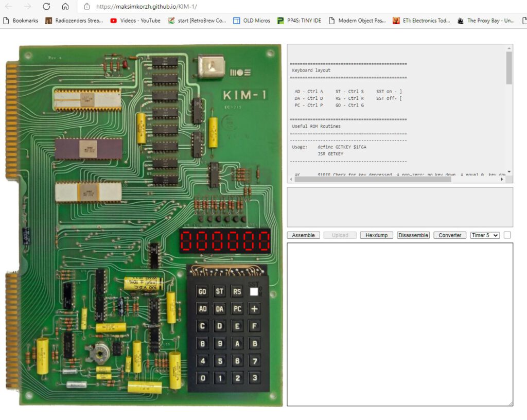The width and height of the screenshot is (527, 420).
Task: Click the help panel scroll-up arrow
Action: pos(509,48)
